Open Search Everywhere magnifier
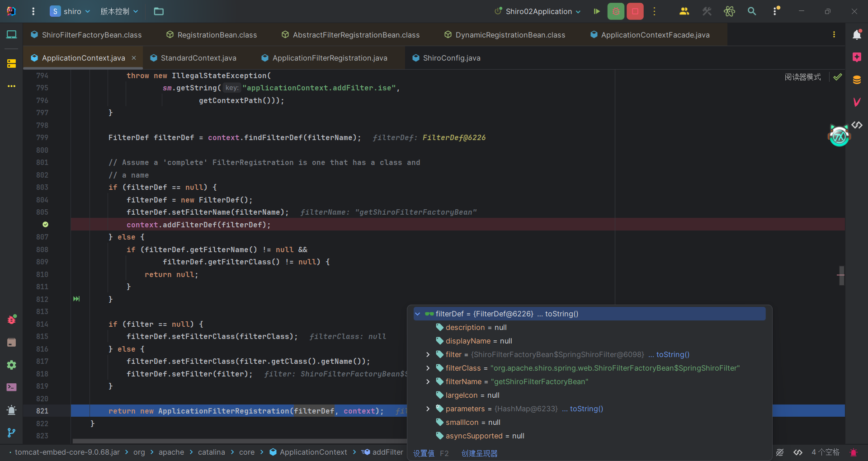This screenshot has width=868, height=461. coord(752,11)
